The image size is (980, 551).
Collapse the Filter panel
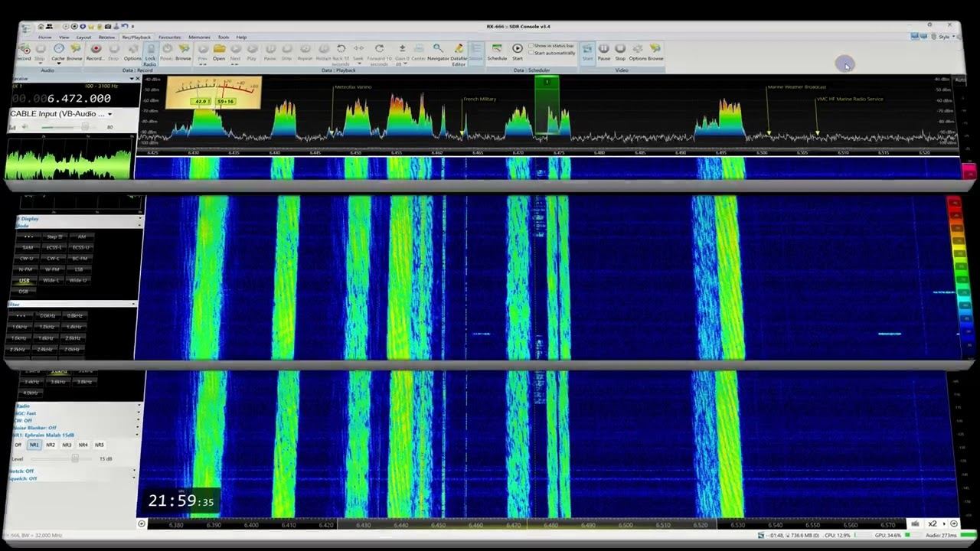pyautogui.click(x=133, y=305)
